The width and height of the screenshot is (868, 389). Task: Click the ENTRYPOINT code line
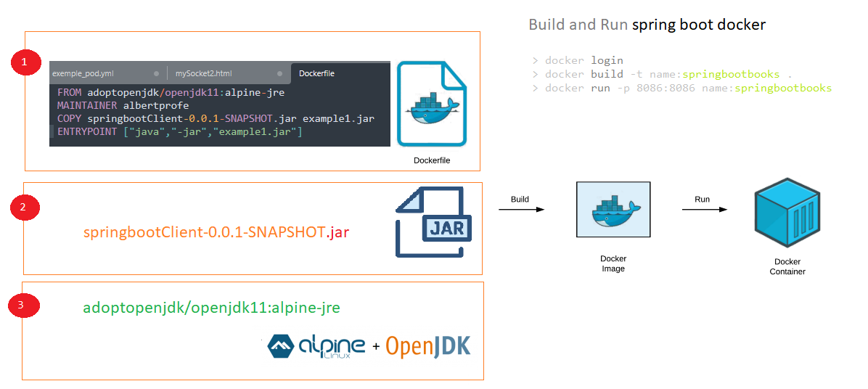click(179, 132)
